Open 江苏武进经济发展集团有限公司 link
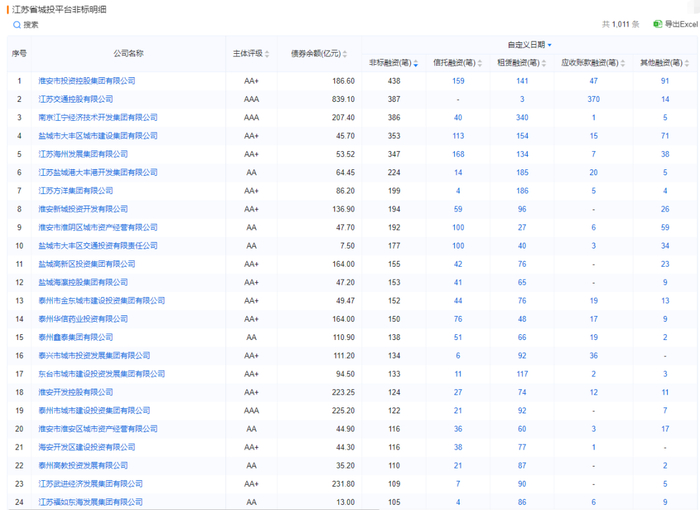Screen dimensions: 700x510 (91, 484)
